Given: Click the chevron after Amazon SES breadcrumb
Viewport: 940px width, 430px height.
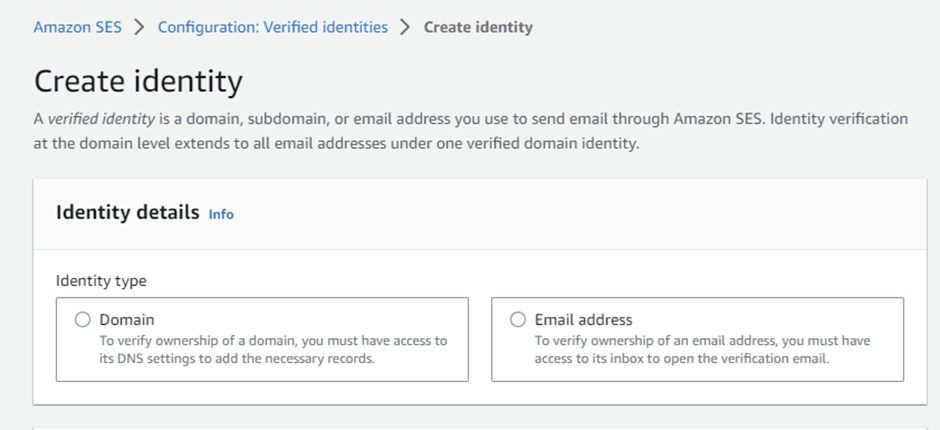Looking at the screenshot, I should point(139,27).
